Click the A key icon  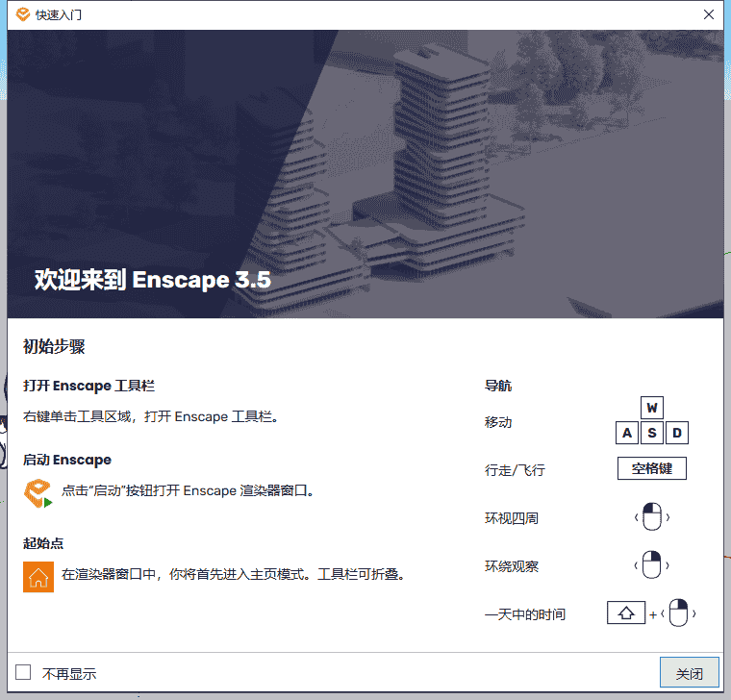click(x=627, y=433)
